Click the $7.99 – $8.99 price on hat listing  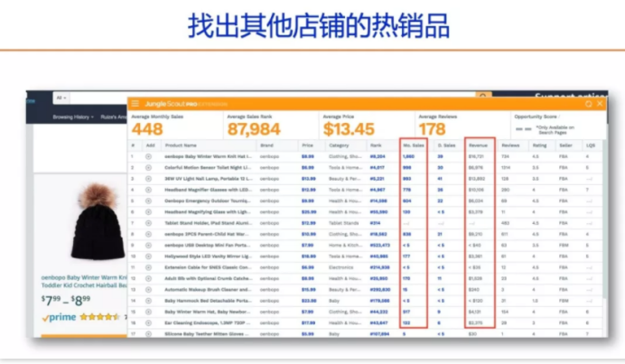coord(66,300)
